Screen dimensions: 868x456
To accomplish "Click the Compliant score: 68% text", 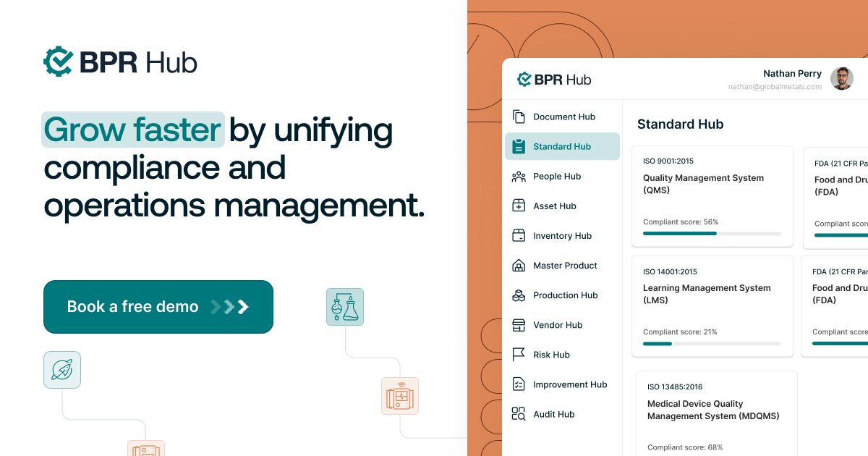I will tap(685, 447).
